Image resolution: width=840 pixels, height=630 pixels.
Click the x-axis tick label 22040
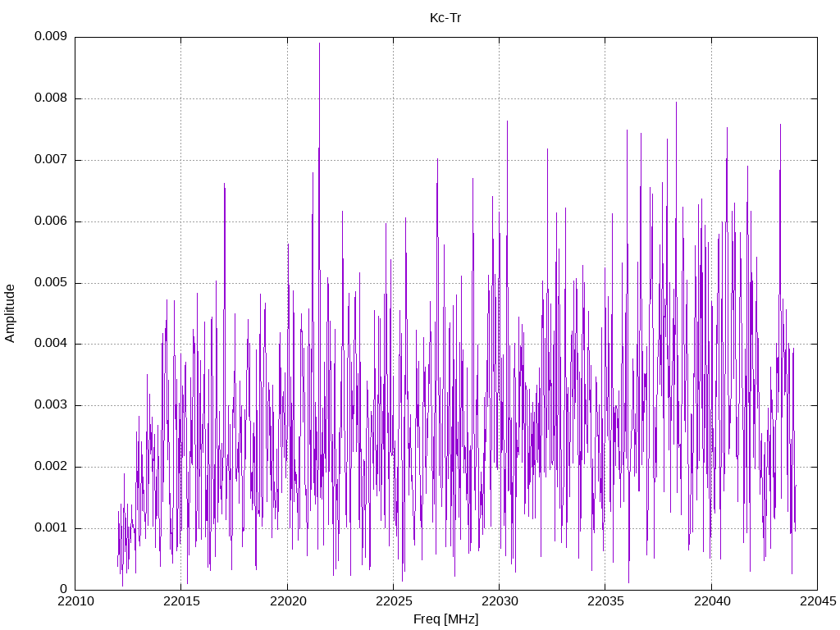pyautogui.click(x=712, y=601)
